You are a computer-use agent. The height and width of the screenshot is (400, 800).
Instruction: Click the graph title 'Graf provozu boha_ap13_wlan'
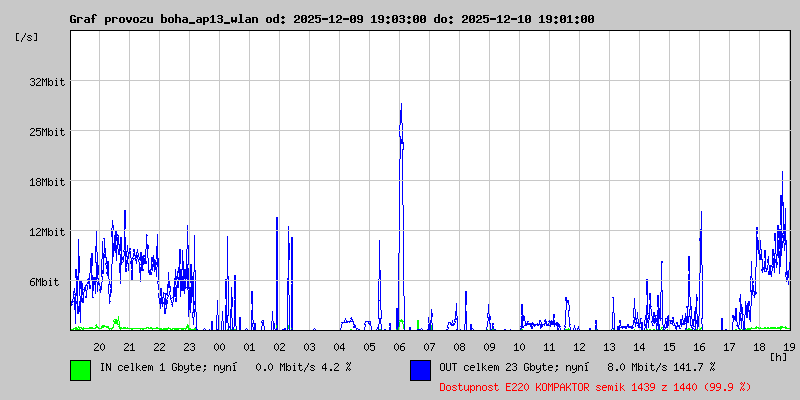(x=166, y=19)
